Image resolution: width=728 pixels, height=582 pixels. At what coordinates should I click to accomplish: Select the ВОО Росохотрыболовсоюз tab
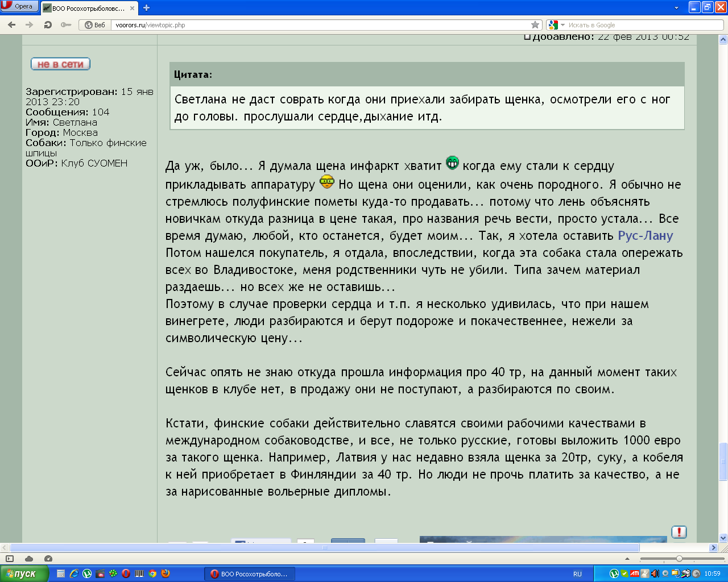pyautogui.click(x=88, y=8)
